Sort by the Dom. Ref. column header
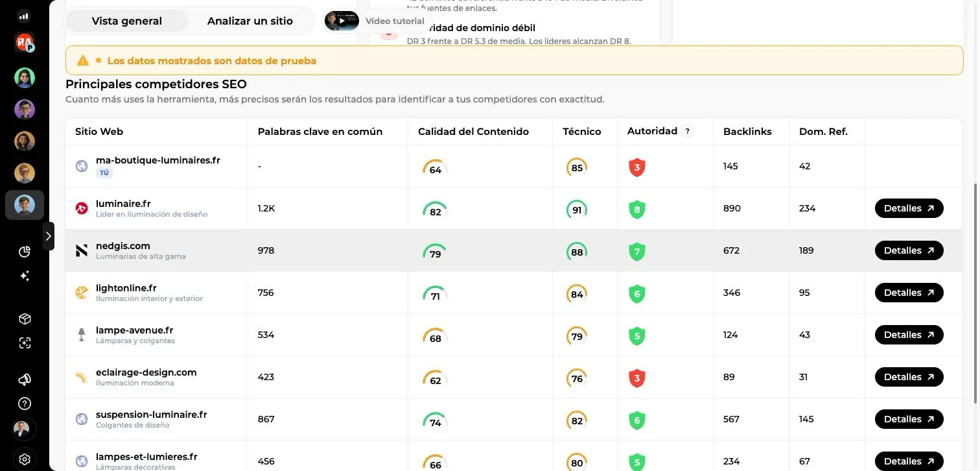 pos(823,131)
